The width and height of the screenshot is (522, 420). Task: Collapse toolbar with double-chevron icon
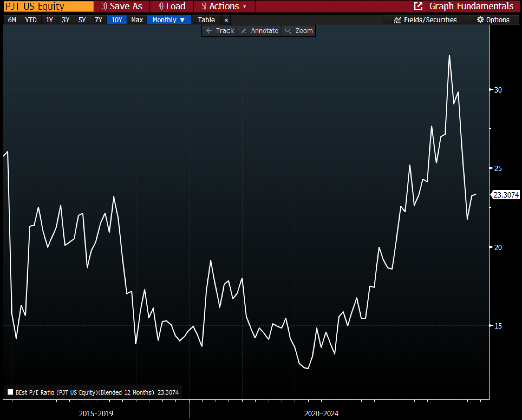(x=226, y=20)
